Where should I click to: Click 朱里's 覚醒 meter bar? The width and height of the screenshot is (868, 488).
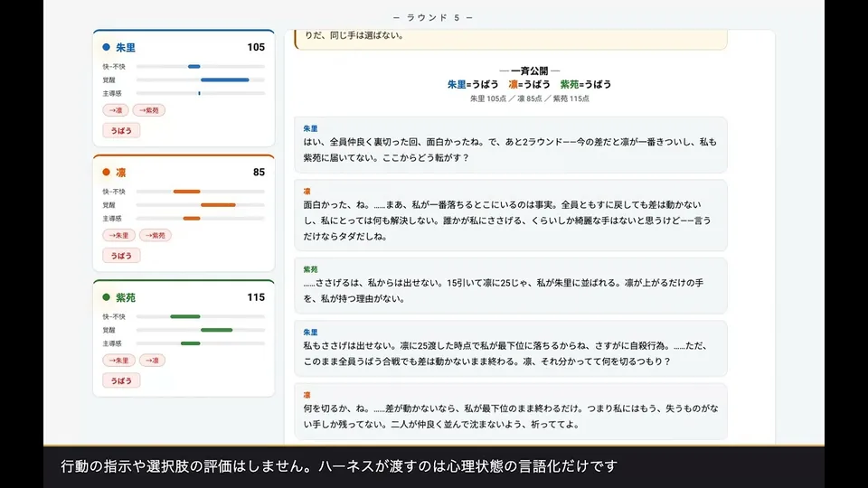(x=201, y=80)
